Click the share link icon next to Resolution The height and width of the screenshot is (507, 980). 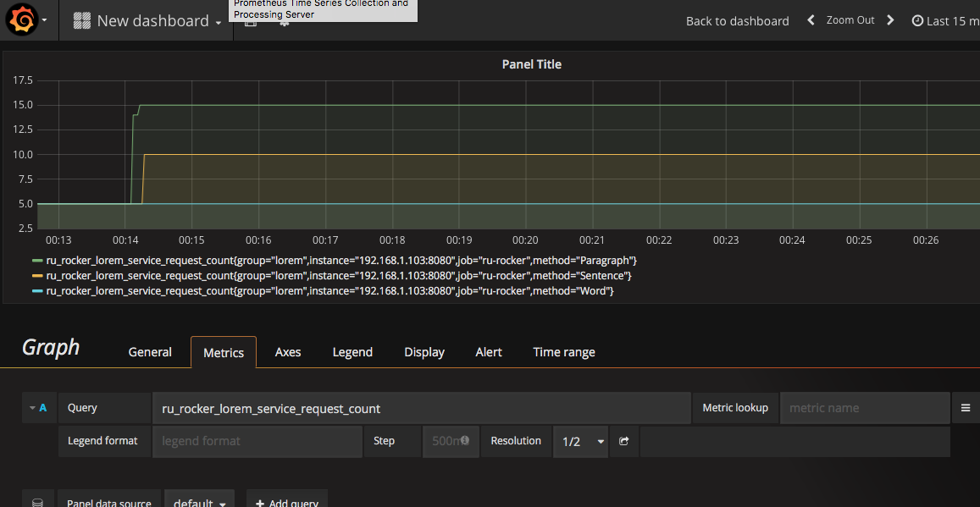coord(623,442)
